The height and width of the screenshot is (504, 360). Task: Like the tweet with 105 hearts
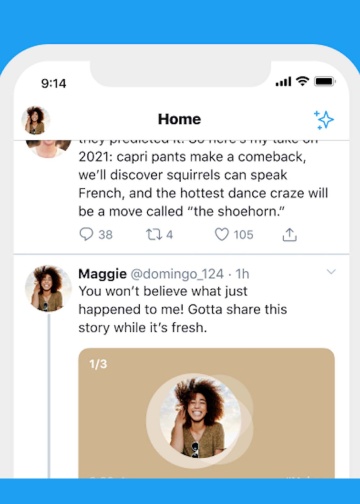click(222, 234)
